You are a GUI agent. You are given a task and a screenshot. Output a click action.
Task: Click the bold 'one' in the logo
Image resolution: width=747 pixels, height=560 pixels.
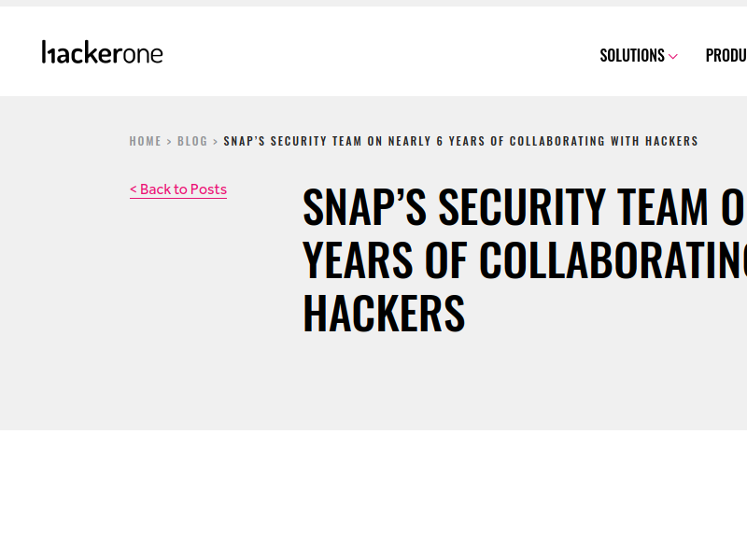(144, 54)
